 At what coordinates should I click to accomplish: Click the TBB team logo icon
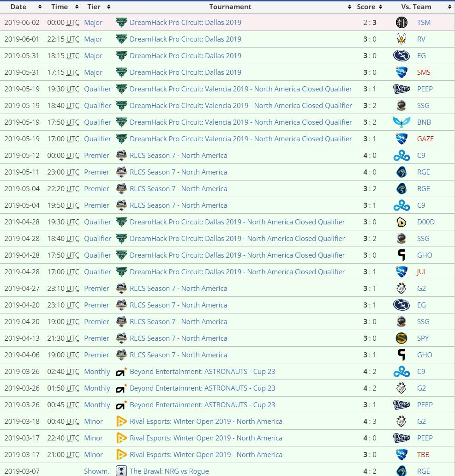[x=401, y=454]
